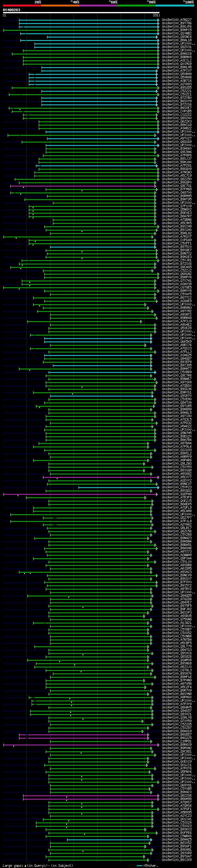Click the cyan alignment bar of UniRef100_C5YPZ3
Viewport: 197px width, 868px height.
[x=119, y=487]
